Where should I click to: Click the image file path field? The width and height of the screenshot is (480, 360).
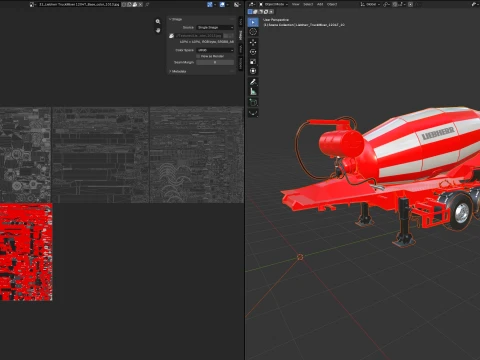(x=199, y=35)
